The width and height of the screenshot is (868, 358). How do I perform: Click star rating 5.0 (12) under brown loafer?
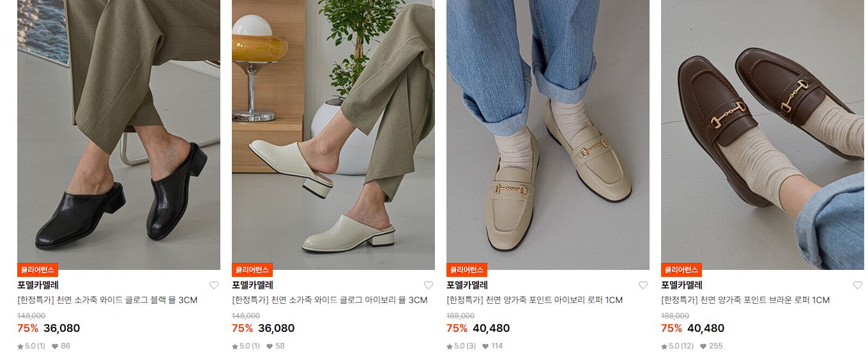(x=678, y=346)
